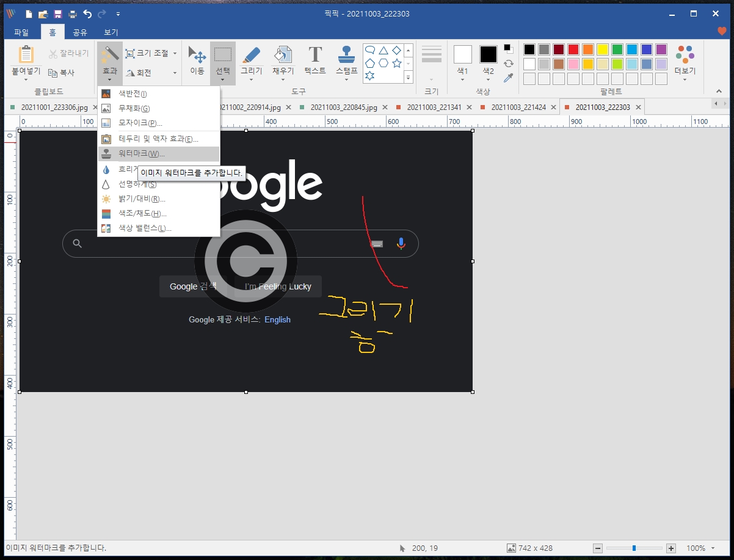Reset to default black and white colors
The height and width of the screenshot is (560, 734).
pos(508,49)
